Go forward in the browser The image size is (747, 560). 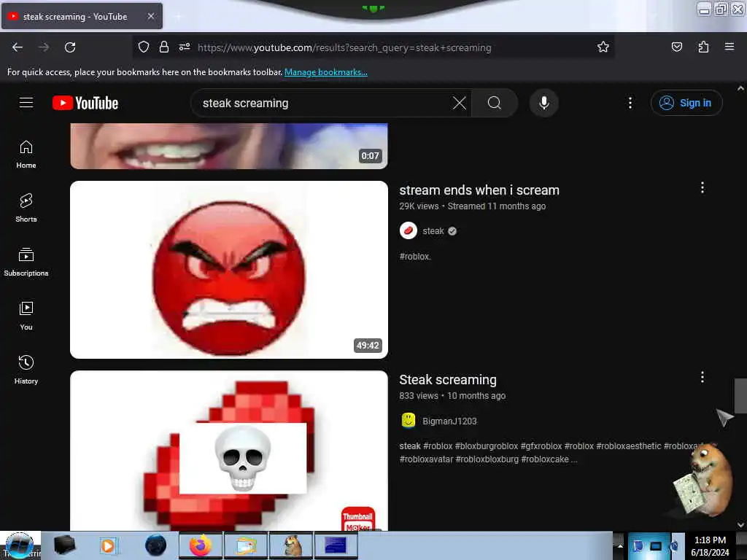(44, 47)
